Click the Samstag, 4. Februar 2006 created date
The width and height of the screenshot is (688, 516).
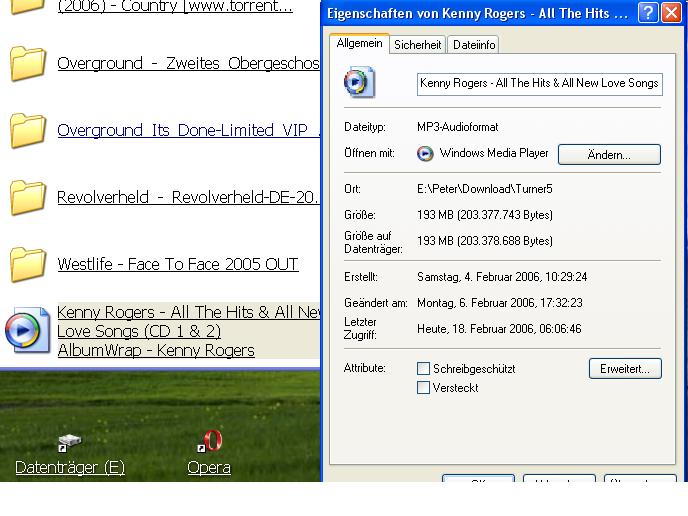(x=502, y=277)
